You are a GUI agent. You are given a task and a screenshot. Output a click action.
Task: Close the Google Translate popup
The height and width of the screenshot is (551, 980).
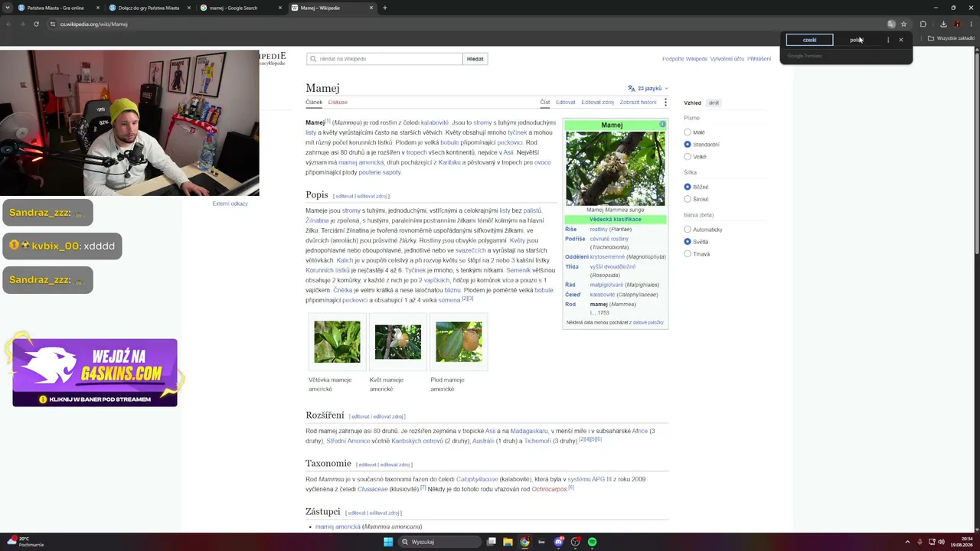coord(901,40)
